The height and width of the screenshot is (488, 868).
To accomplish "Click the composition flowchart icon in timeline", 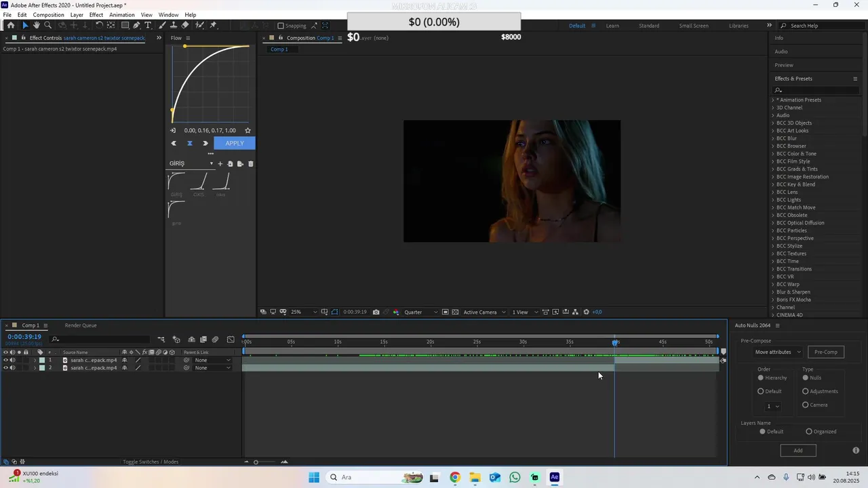I will (161, 340).
